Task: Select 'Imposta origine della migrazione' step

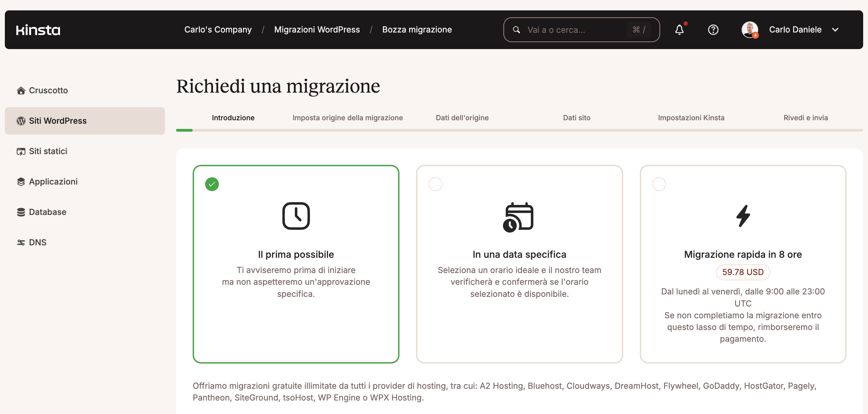Action: click(x=348, y=118)
